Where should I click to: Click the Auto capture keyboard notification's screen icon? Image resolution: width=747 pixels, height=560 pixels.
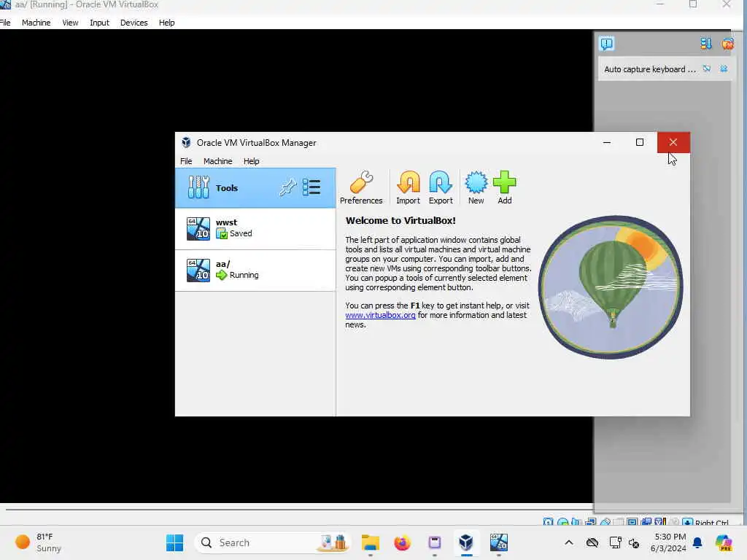707,69
